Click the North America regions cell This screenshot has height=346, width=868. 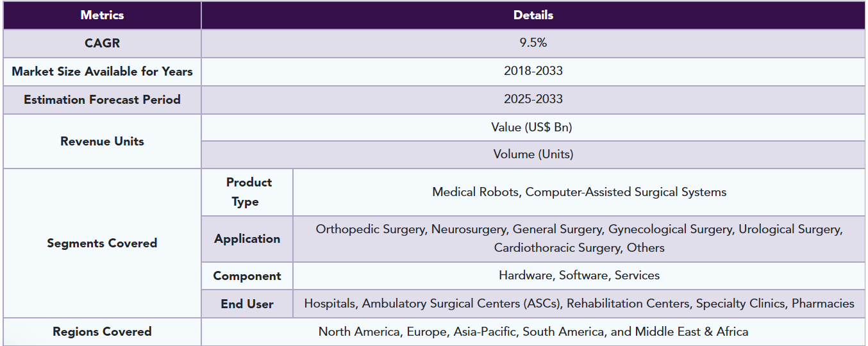coord(533,332)
